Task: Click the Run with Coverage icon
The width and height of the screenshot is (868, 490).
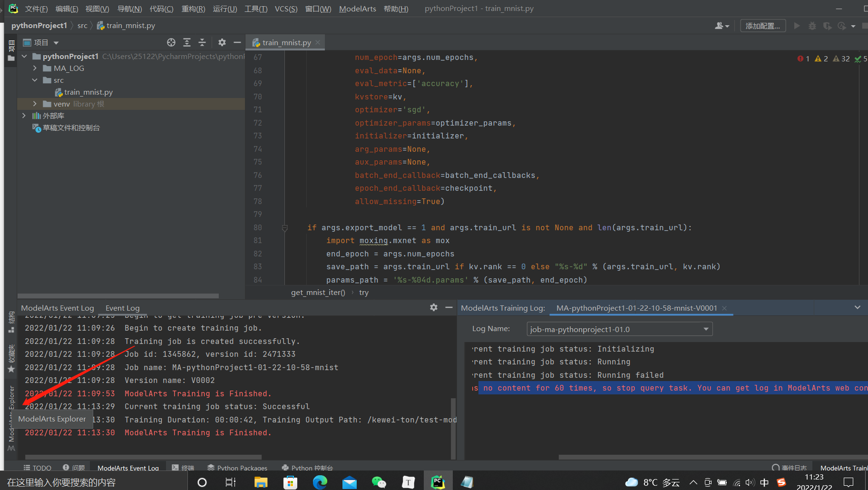Action: (x=828, y=26)
